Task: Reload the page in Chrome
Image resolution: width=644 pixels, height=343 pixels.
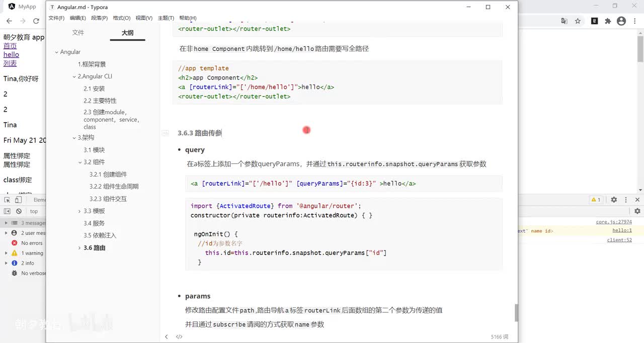Action: coord(36,21)
